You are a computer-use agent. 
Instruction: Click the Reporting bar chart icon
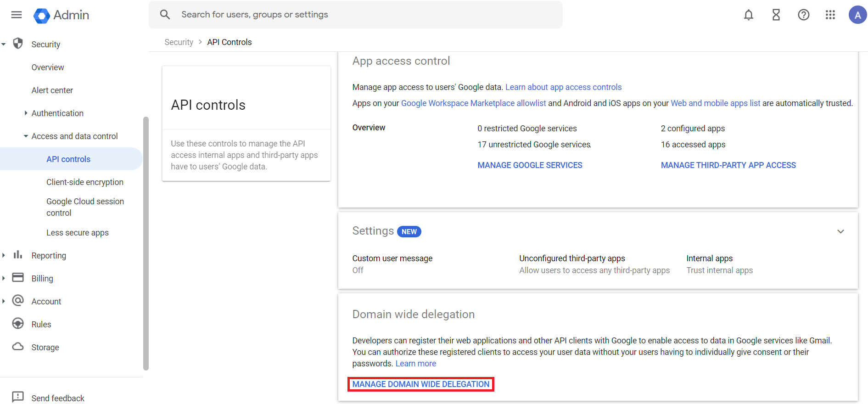coord(18,254)
